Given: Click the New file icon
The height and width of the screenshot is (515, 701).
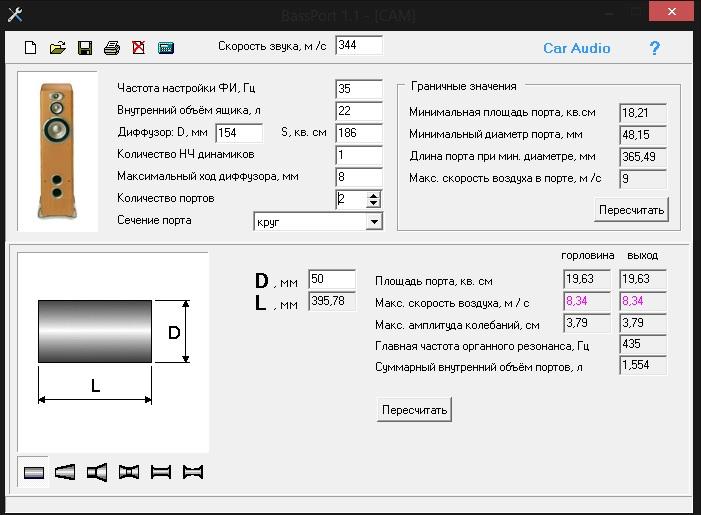Looking at the screenshot, I should pos(31,48).
